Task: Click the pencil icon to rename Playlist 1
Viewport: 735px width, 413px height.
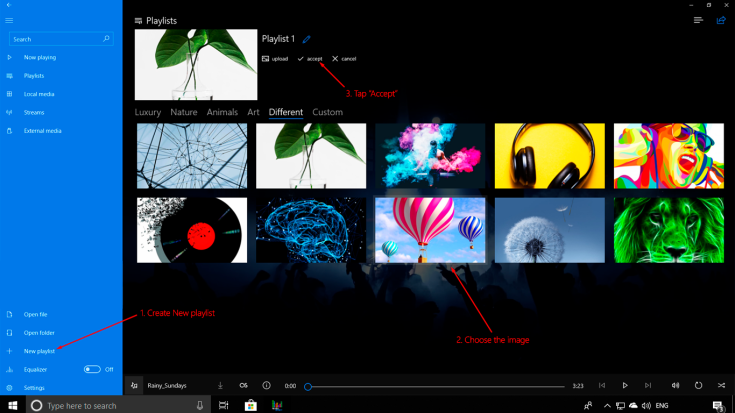Action: pos(305,39)
